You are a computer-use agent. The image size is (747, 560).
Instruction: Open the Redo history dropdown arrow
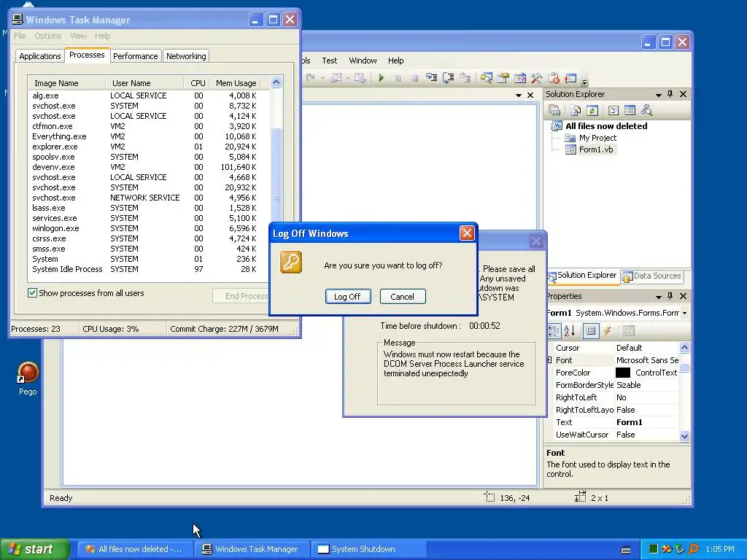click(322, 78)
